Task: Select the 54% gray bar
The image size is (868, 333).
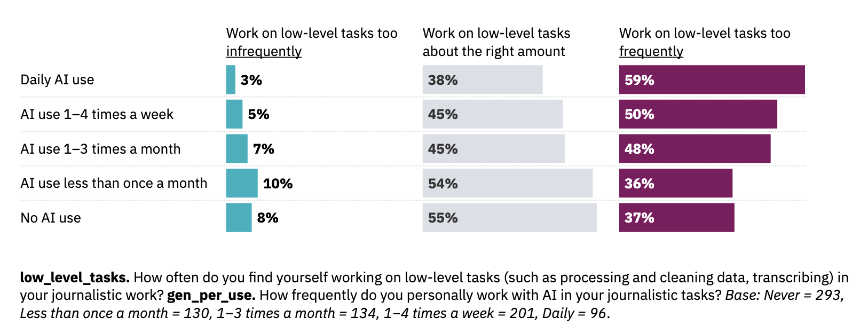Action: point(507,184)
